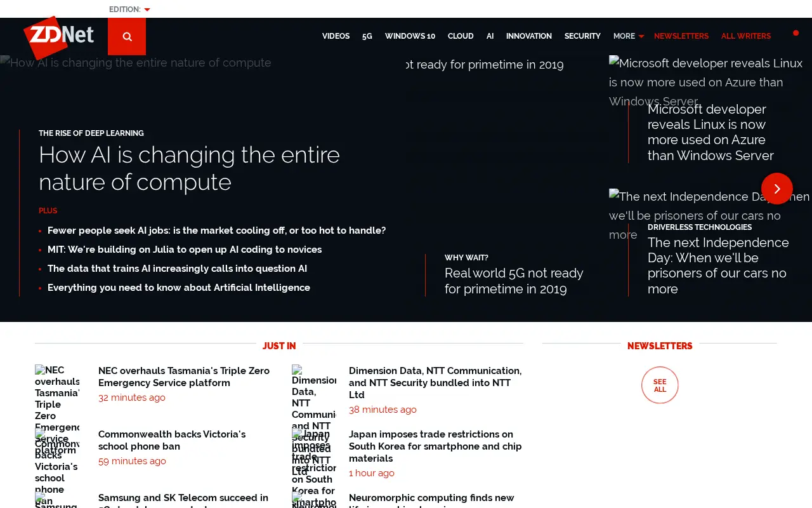Open Japan imposes trade restrictions article

pos(435,446)
